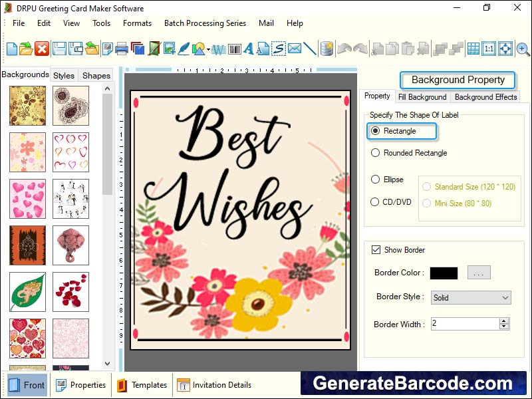Open the picture tool dropdown arrow

(209, 49)
